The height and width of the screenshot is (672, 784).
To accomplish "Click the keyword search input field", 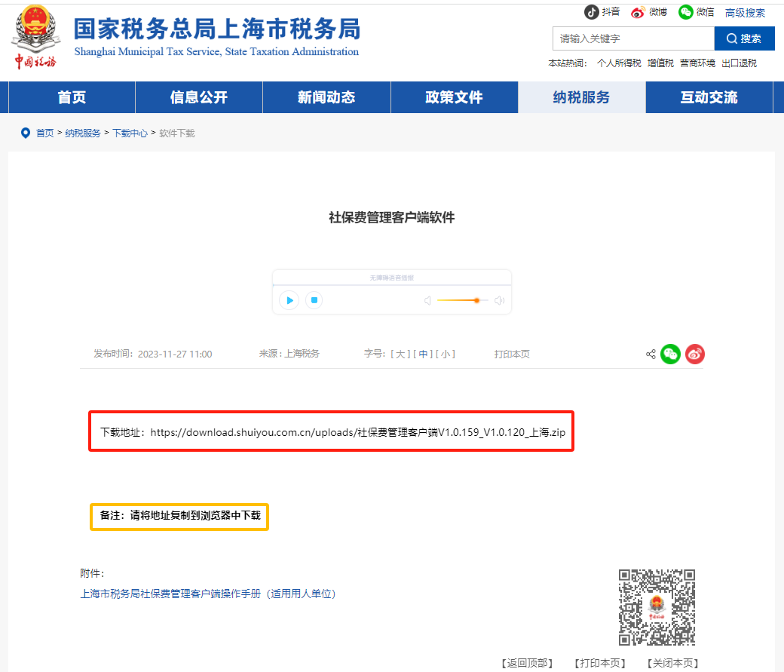I will (632, 38).
